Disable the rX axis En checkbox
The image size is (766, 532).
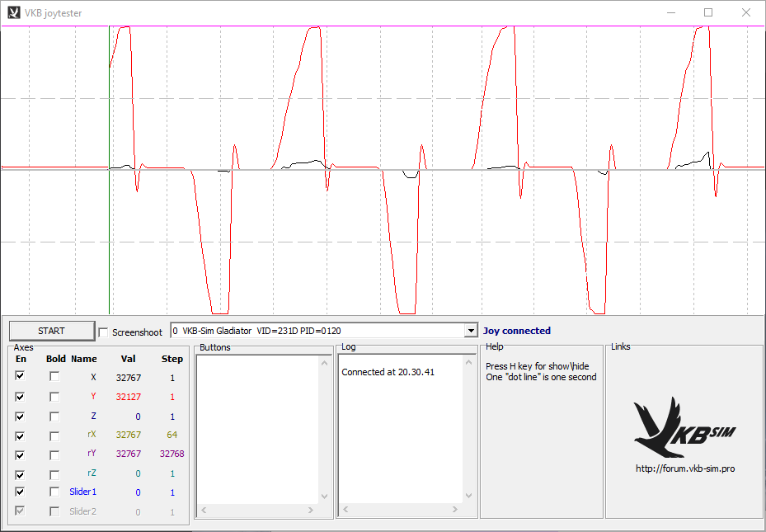20,435
